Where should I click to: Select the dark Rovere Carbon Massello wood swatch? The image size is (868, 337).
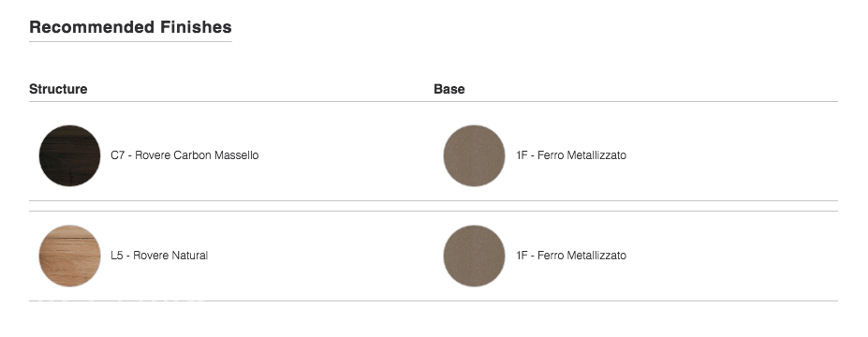click(x=69, y=155)
